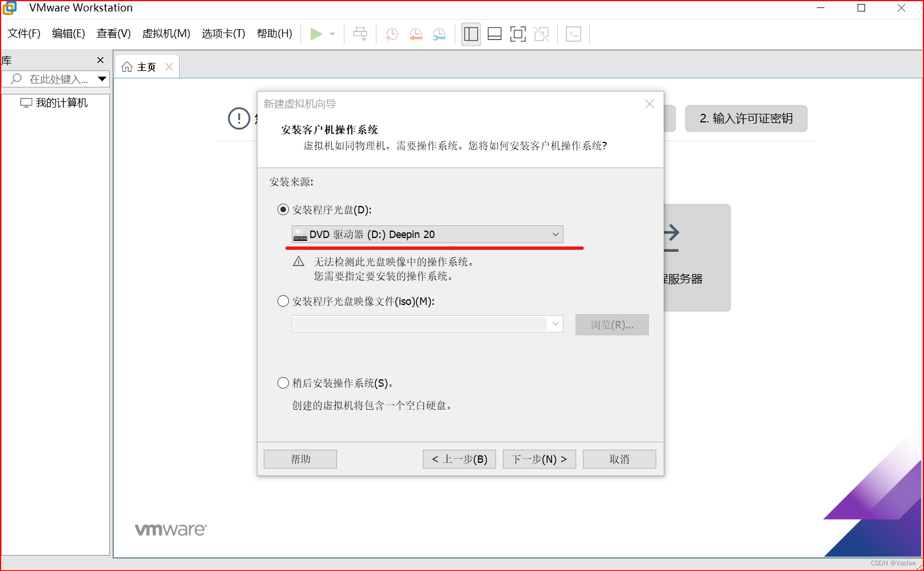The image size is (924, 571).
Task: Open the 帮助(H) menu
Action: click(274, 34)
